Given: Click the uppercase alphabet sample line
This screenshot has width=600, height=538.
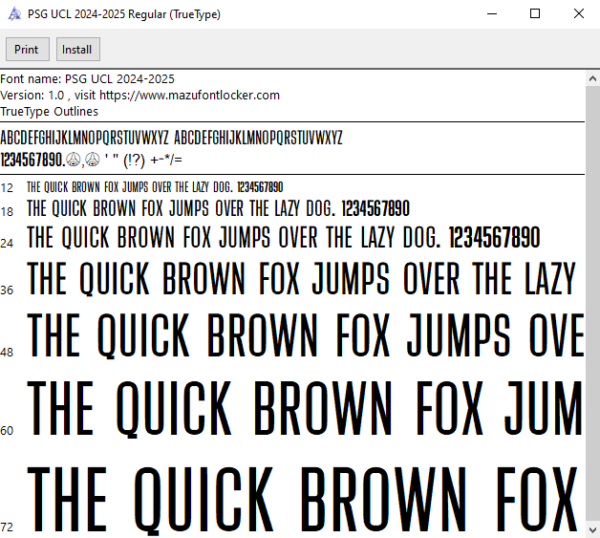Looking at the screenshot, I should click(x=171, y=138).
